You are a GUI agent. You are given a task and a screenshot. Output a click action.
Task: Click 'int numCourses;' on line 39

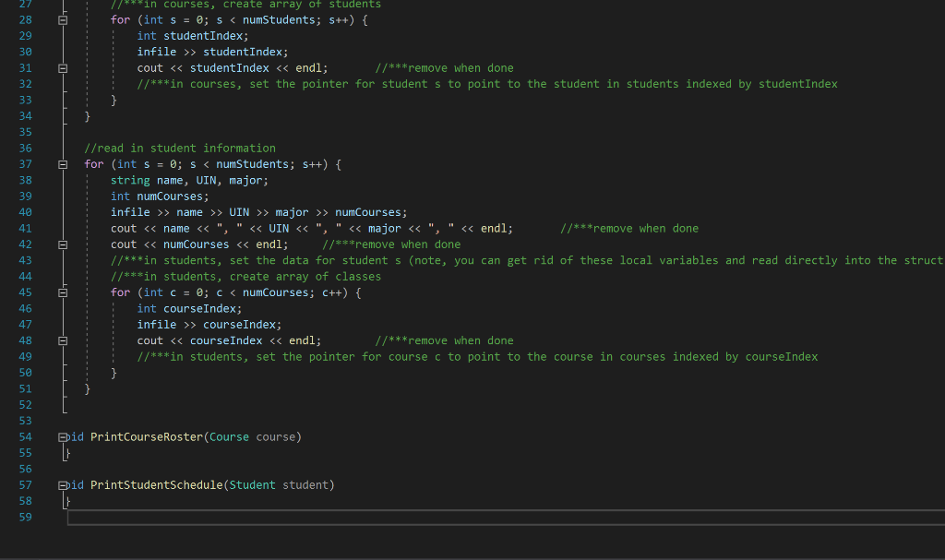coord(160,197)
